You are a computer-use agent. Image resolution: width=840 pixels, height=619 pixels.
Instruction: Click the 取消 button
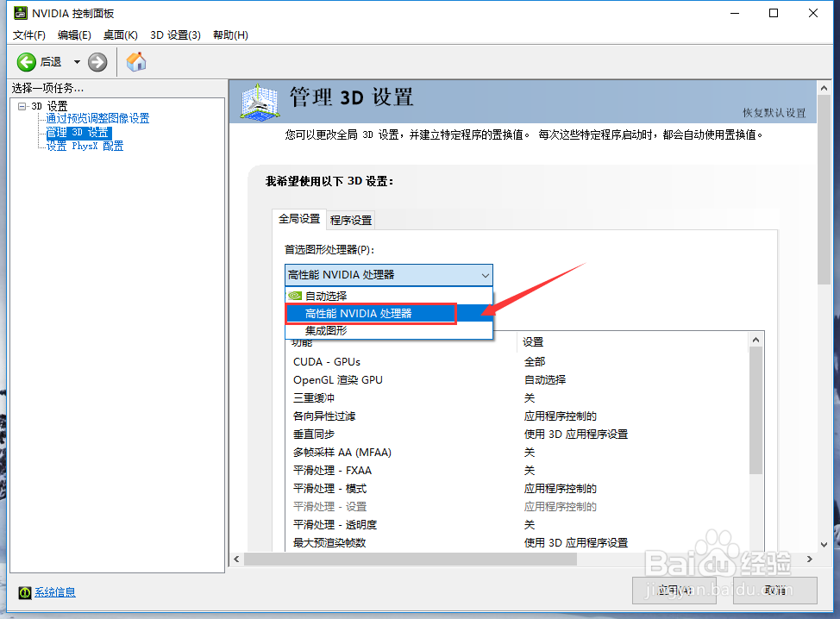pos(775,591)
